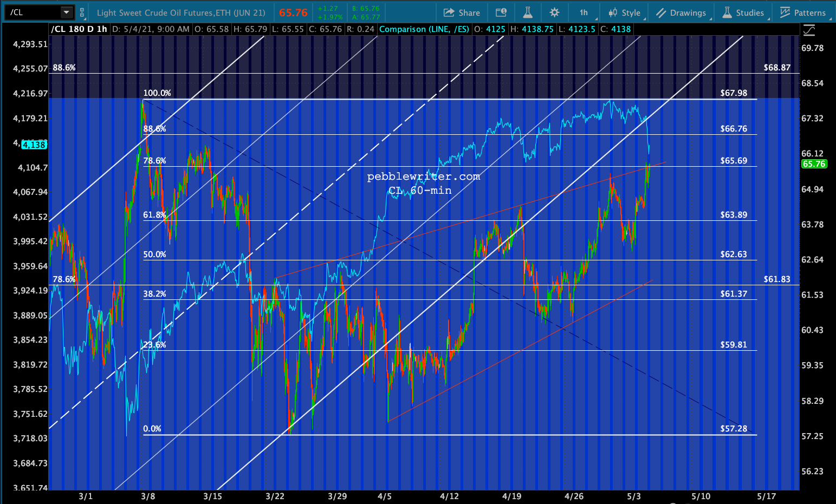The height and width of the screenshot is (504, 836).
Task: Click the '4/12' date on time axis
Action: click(449, 496)
